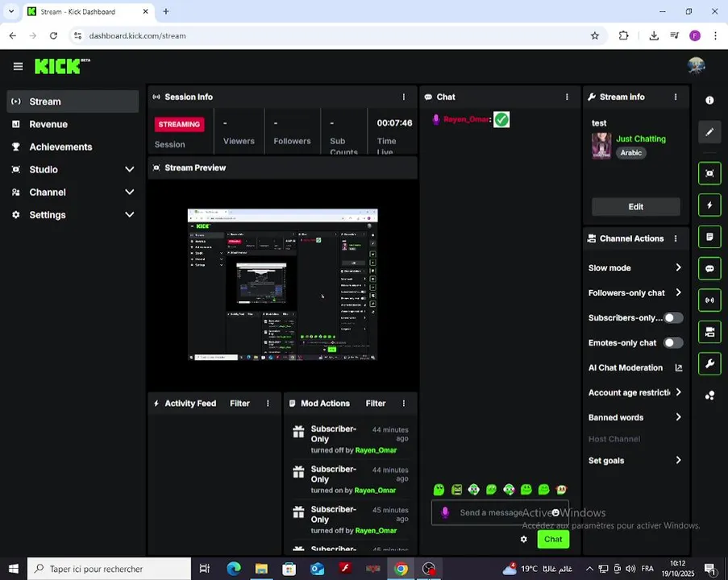Image resolution: width=728 pixels, height=580 pixels.
Task: Toggle Channel Actions icon in right sidebar
Action: (709, 332)
